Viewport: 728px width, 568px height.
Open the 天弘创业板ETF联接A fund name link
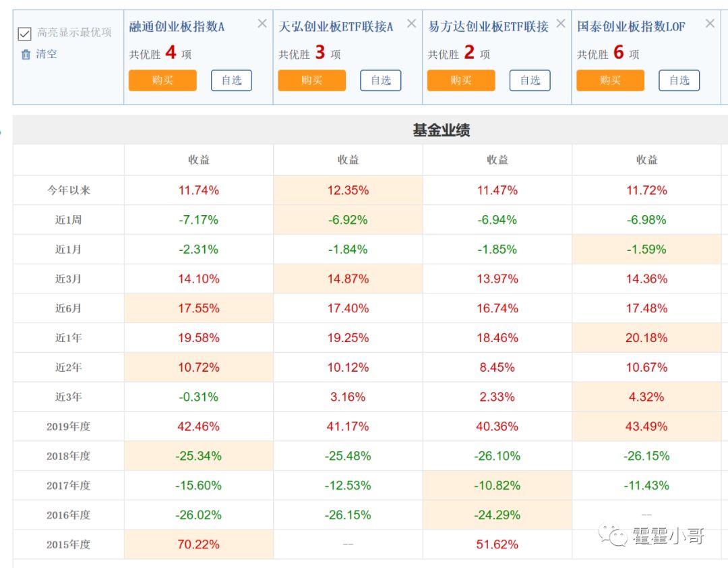(336, 27)
